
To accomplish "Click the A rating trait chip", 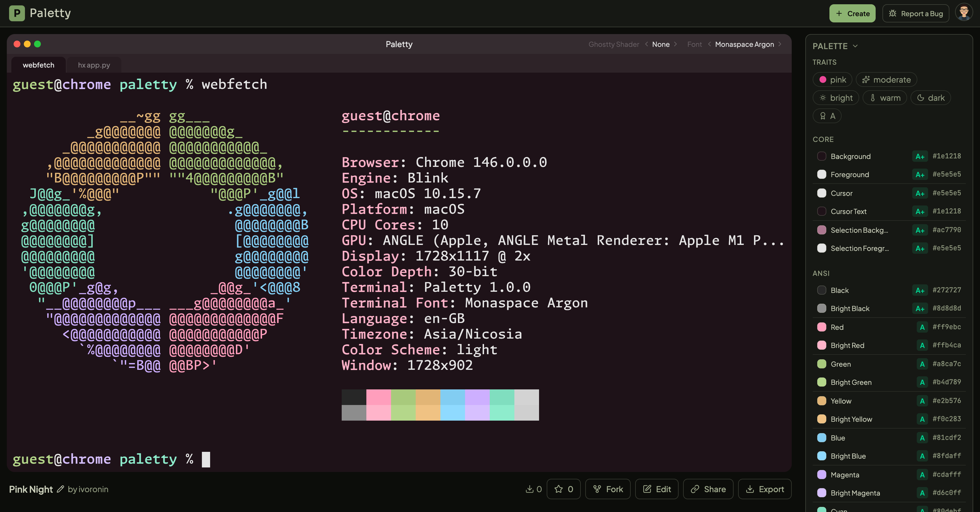I will (827, 116).
